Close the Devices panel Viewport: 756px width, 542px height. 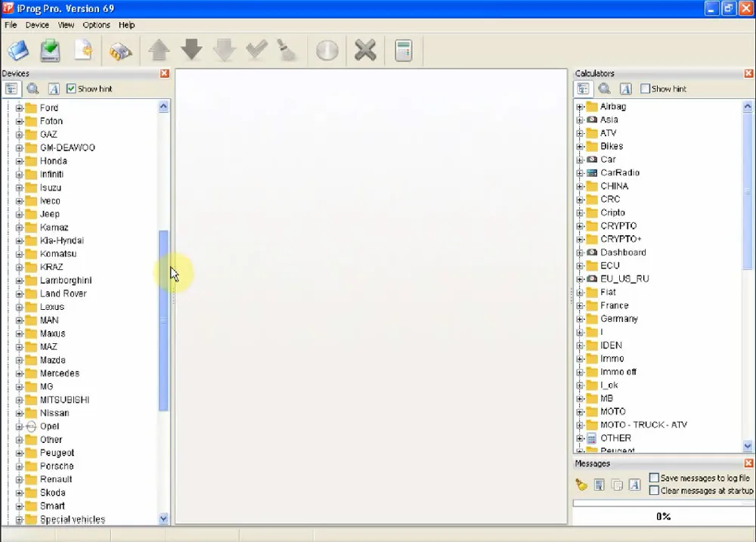click(x=164, y=73)
